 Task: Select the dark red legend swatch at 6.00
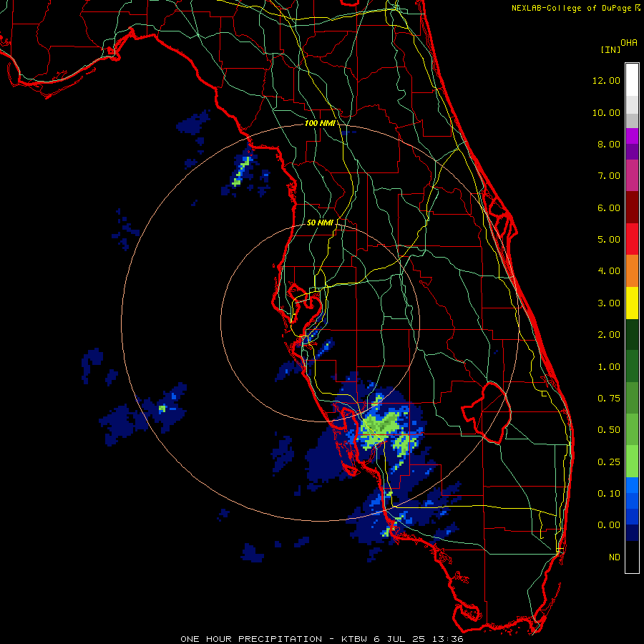[x=632, y=208]
